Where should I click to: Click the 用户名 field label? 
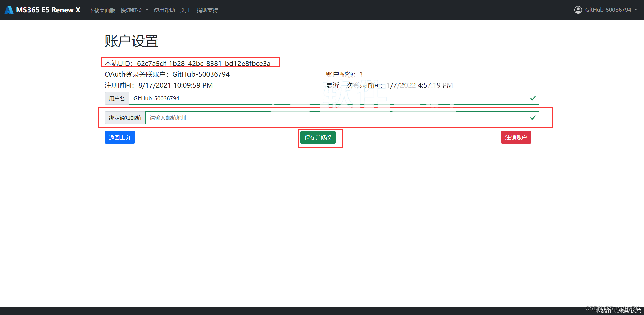click(117, 98)
